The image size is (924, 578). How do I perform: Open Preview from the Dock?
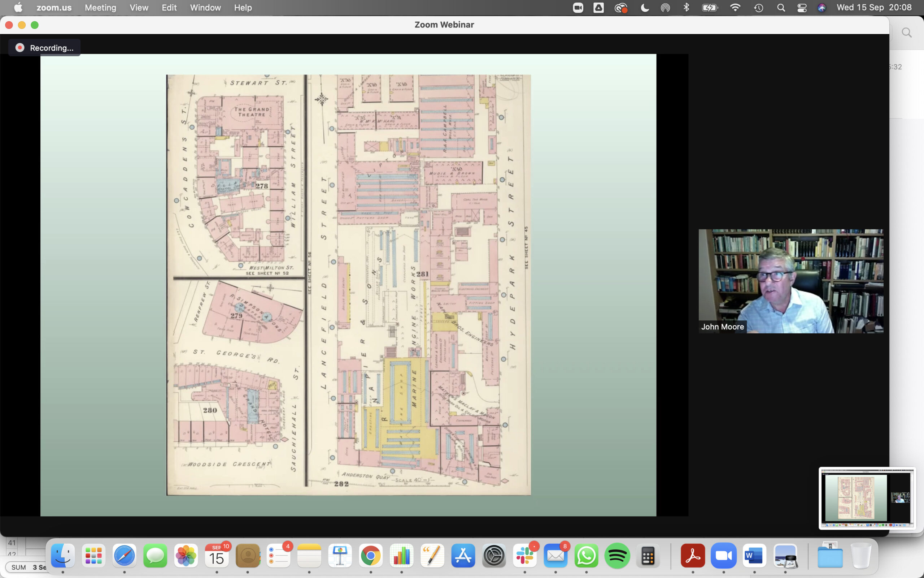[785, 556]
